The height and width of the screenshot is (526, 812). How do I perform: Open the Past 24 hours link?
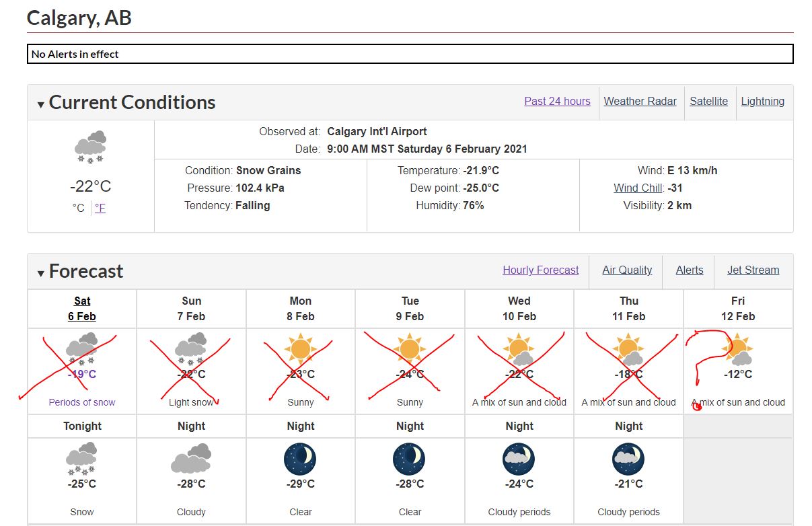[x=557, y=101]
